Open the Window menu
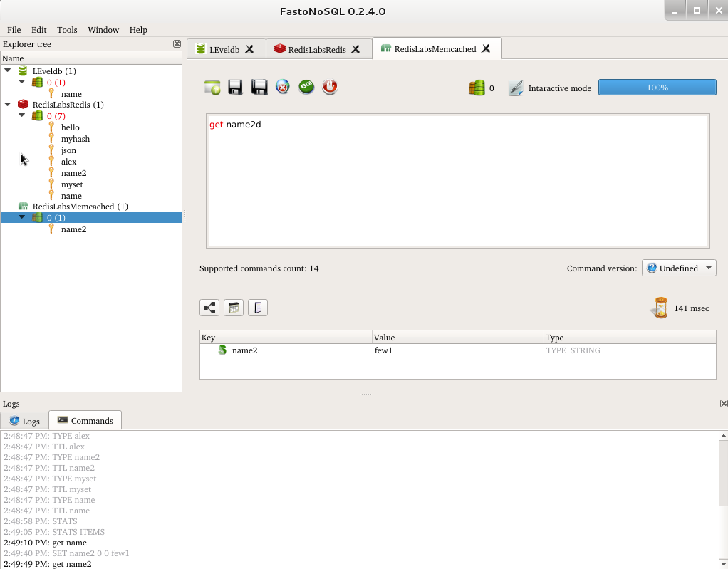The width and height of the screenshot is (728, 569). (x=103, y=30)
